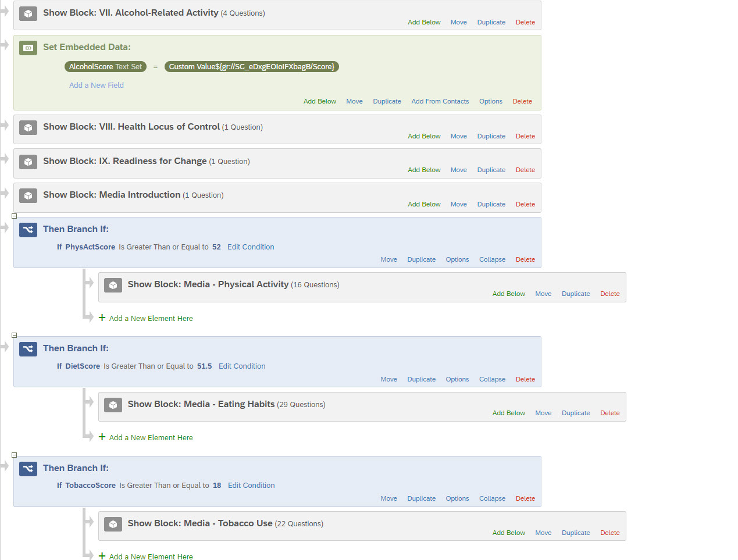The height and width of the screenshot is (560, 738).
Task: Move the IX. Readiness for Change block
Action: click(458, 170)
